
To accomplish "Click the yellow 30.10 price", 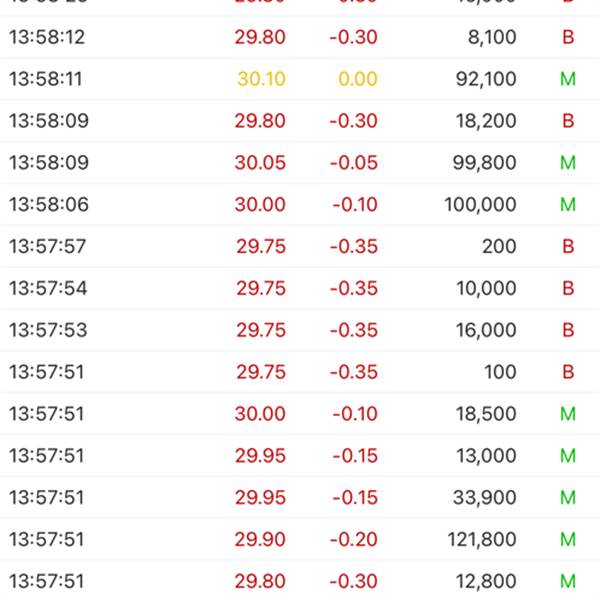I will tap(261, 79).
